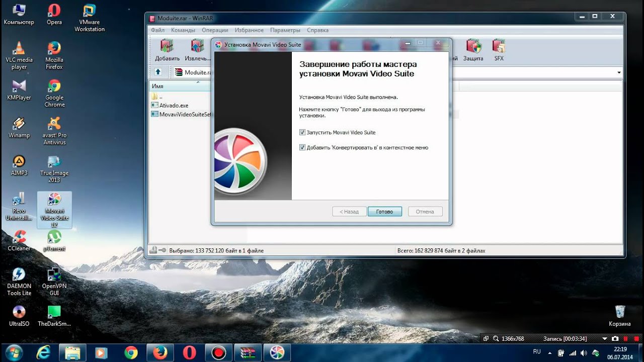Click the disabled Назад button
Viewport: 644px width, 362px height.
[349, 212]
